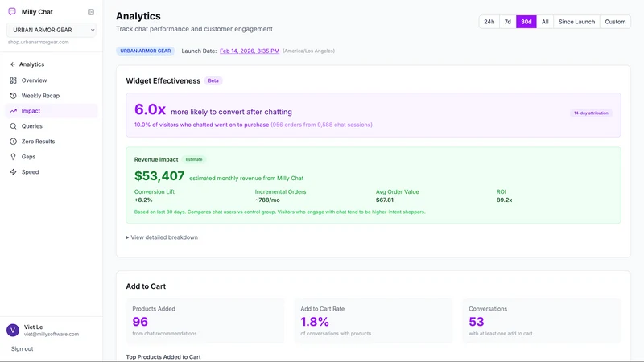This screenshot has height=362, width=644.
Task: Click the 89.2x ROI value
Action: pos(505,200)
